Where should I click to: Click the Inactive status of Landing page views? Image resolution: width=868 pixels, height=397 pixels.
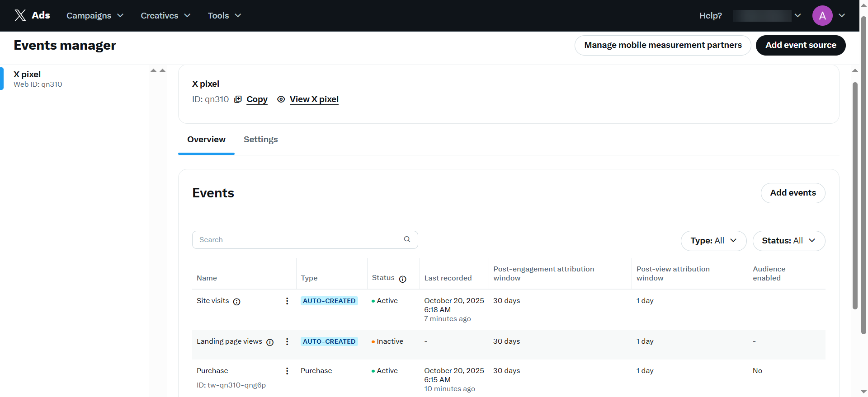[x=387, y=341]
